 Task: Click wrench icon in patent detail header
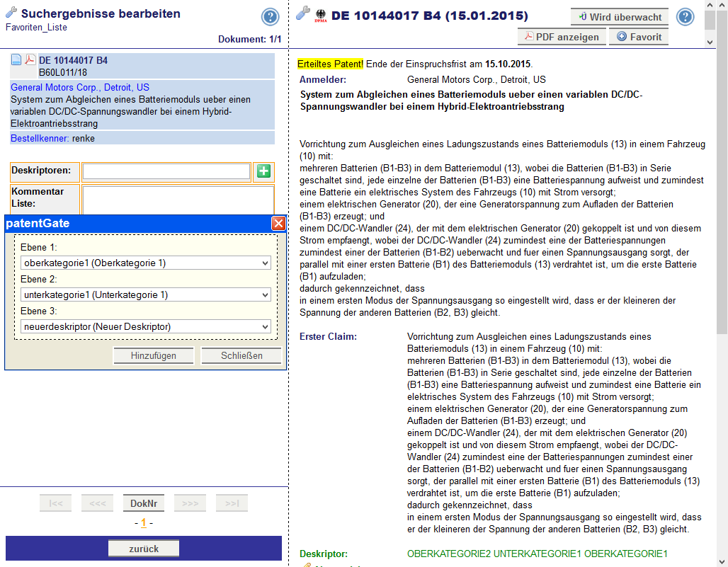point(303,13)
